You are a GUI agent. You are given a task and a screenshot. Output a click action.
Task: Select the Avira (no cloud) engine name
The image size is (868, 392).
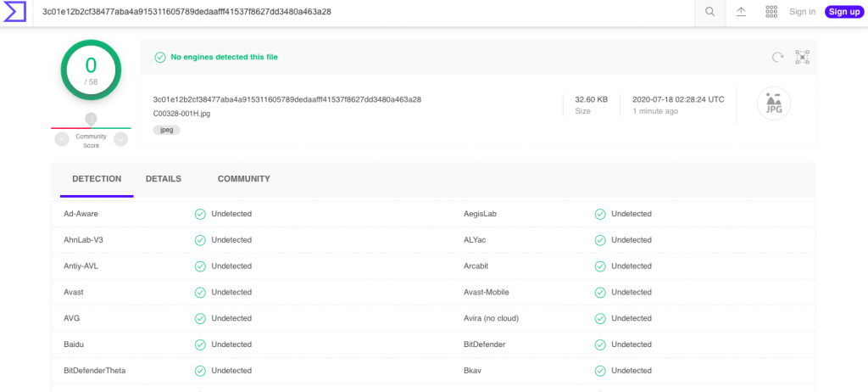[491, 318]
